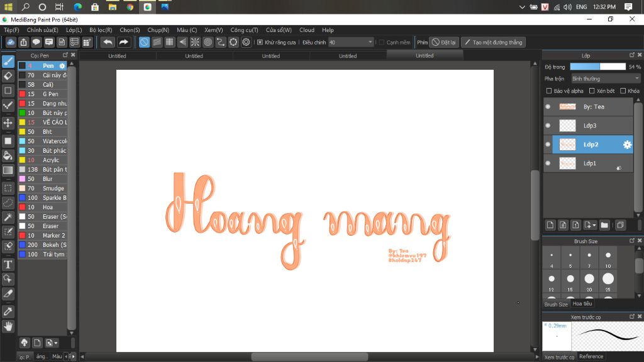Open the Lớp(L) menu

(x=74, y=30)
